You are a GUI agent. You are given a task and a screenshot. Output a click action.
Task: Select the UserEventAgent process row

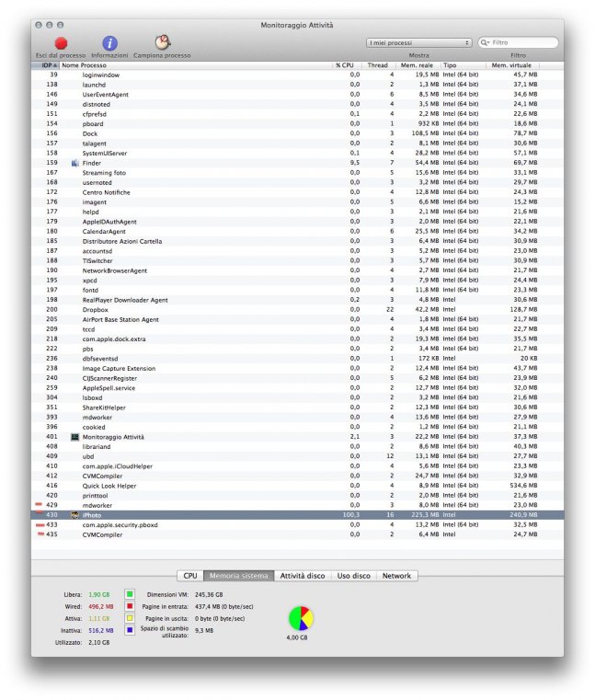(x=297, y=95)
